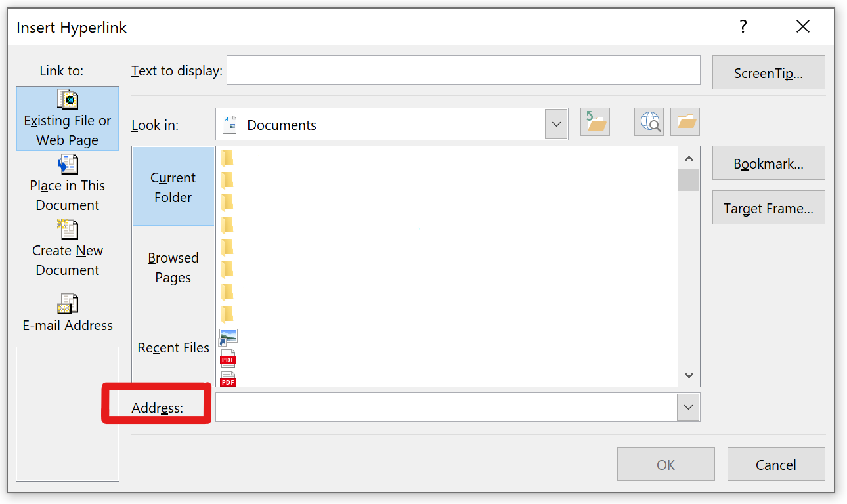
Task: Click the Help question mark button
Action: [743, 27]
